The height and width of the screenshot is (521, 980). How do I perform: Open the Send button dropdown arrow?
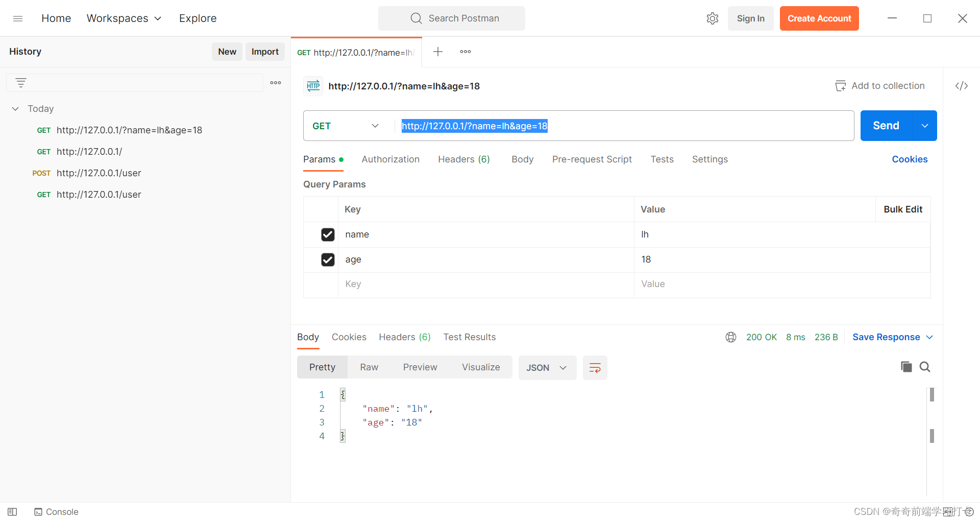(925, 126)
